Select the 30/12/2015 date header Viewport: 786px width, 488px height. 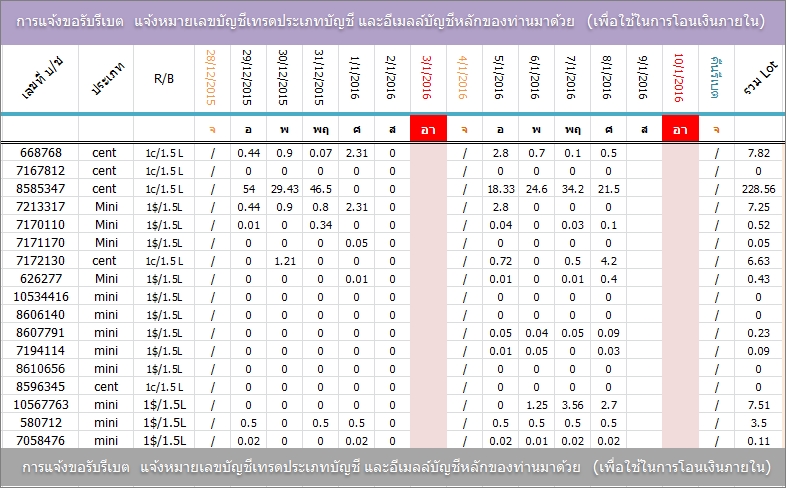[x=283, y=77]
